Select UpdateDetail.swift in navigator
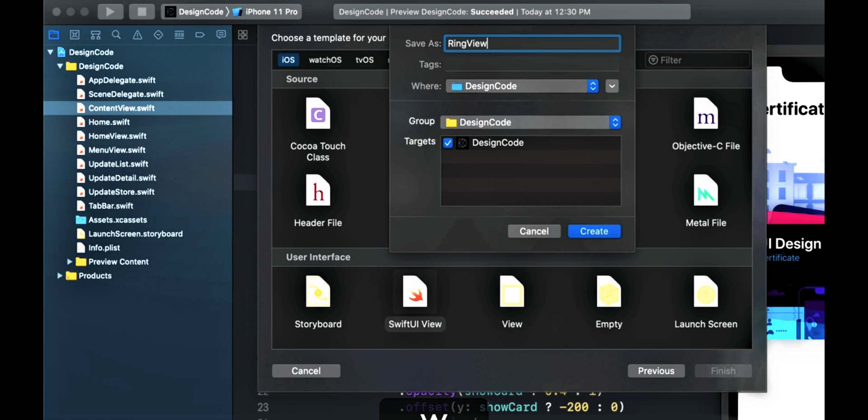868x420 pixels. [x=137, y=178]
